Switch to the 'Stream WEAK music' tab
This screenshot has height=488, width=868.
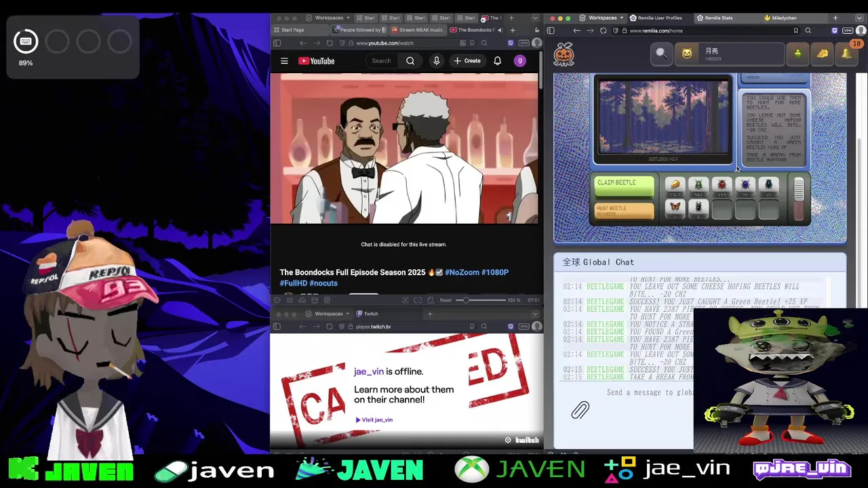pyautogui.click(x=417, y=30)
